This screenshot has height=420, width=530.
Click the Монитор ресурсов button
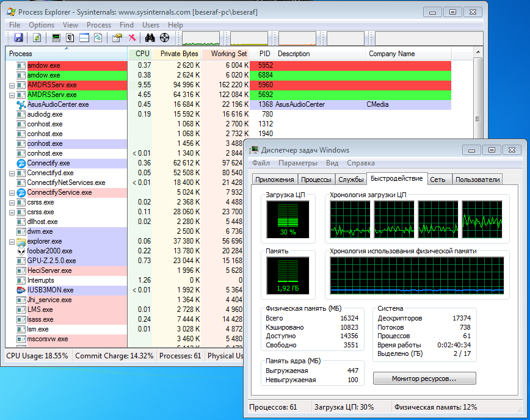(x=424, y=378)
